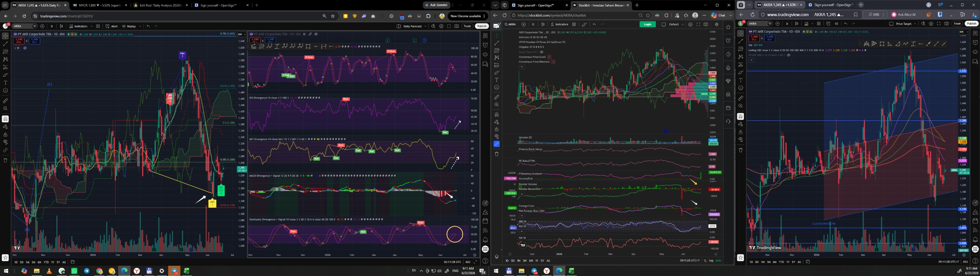The width and height of the screenshot is (980, 276).
Task: Select text tool in left TradingView sidebar
Action: coord(5,82)
